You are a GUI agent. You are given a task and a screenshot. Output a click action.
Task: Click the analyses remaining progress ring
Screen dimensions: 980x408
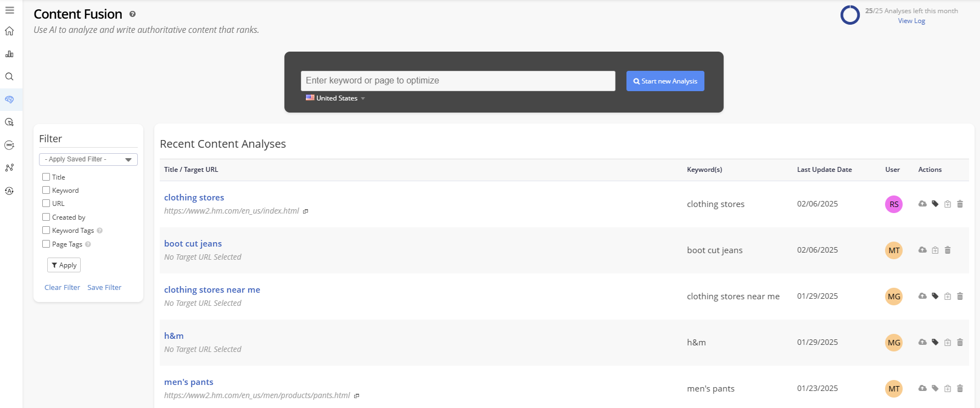click(850, 15)
